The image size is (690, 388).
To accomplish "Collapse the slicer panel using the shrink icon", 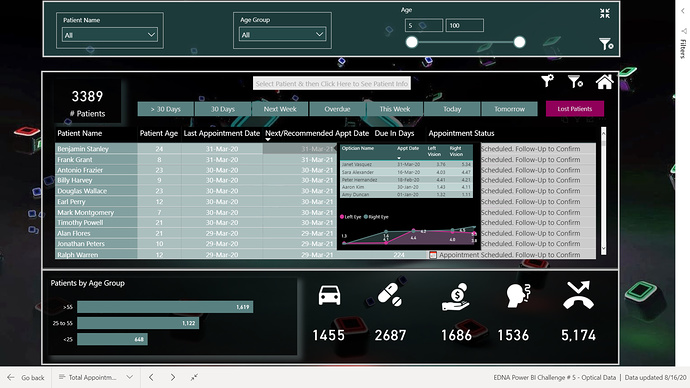I will tap(605, 14).
